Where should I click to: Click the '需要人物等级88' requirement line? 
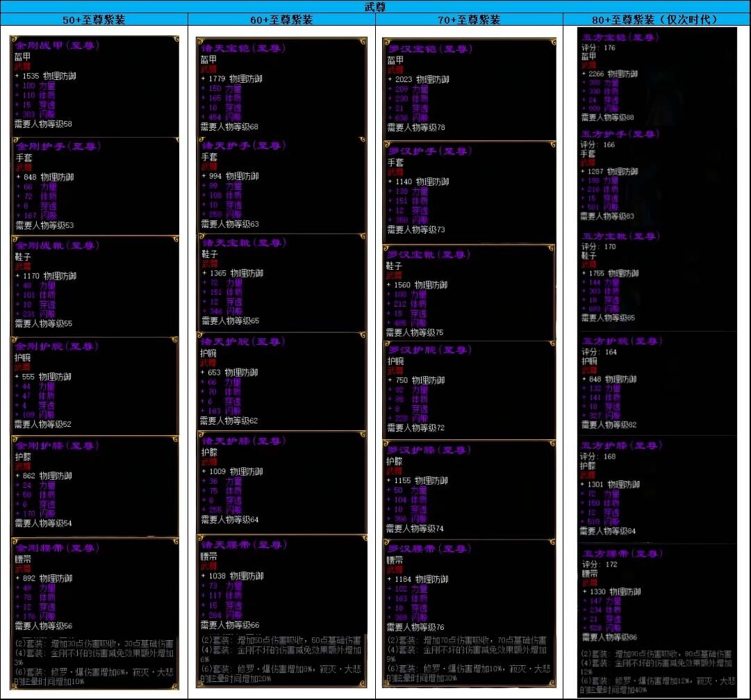tap(607, 117)
